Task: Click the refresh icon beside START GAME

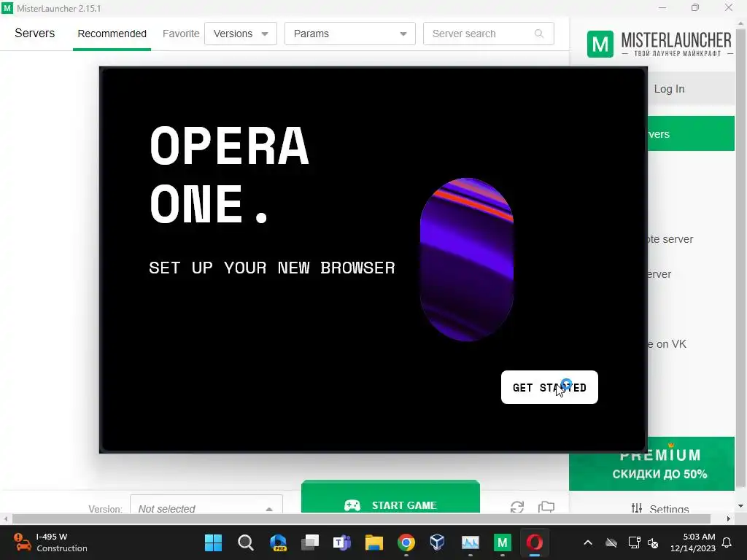Action: (517, 507)
